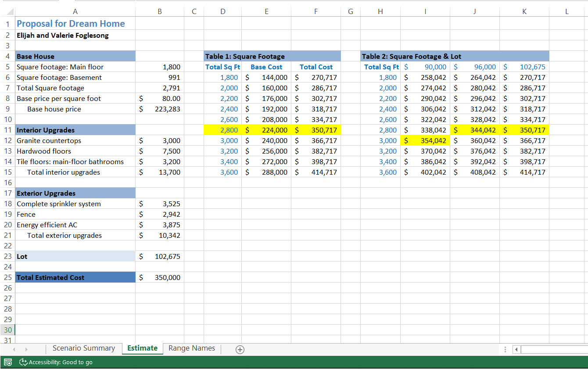Select column B header
This screenshot has height=369, width=588.
(x=160, y=12)
